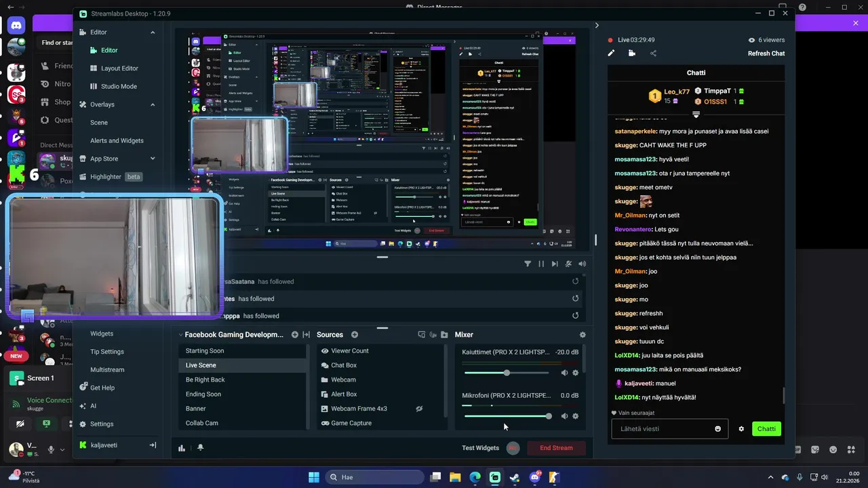Pause the alert queue in recent events
This screenshot has height=488, width=868.
[x=541, y=264]
